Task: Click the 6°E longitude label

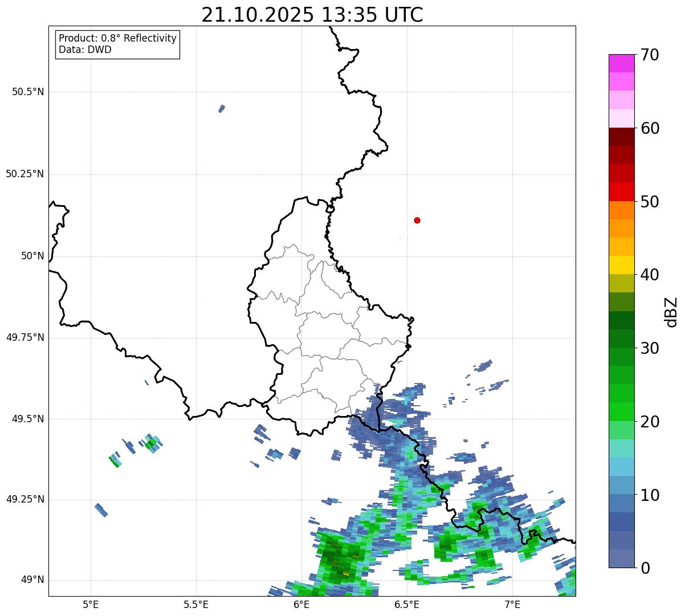Action: [x=301, y=604]
